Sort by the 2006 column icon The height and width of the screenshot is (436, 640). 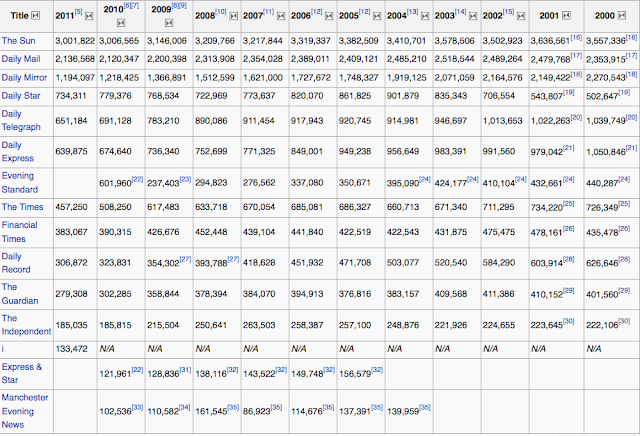pyautogui.click(x=329, y=16)
